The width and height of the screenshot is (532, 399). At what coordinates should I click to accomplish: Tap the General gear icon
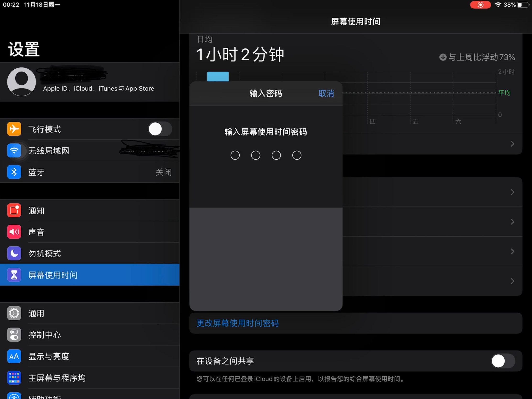[14, 313]
